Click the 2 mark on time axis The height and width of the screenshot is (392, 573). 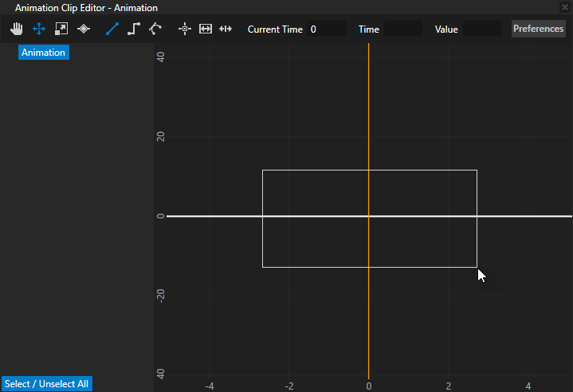(449, 386)
